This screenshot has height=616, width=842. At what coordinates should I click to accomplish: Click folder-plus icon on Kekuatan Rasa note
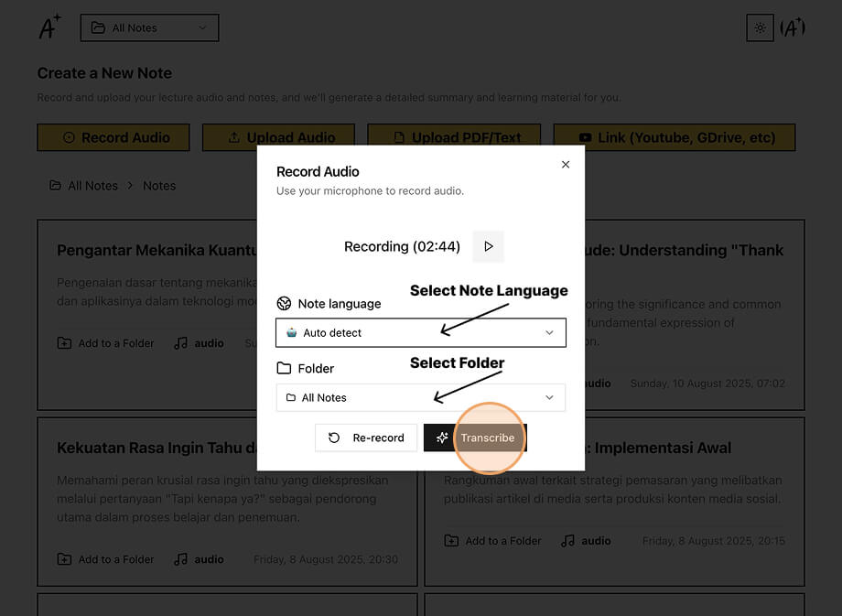click(x=64, y=559)
